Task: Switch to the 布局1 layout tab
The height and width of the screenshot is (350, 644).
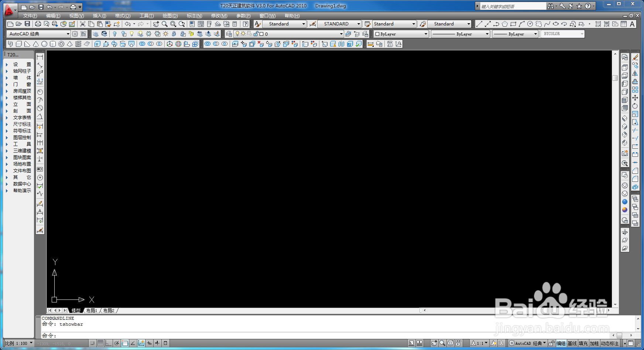Action: 92,311
